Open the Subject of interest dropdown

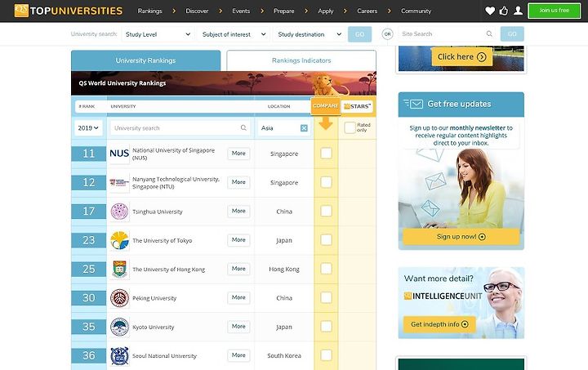[x=234, y=34]
